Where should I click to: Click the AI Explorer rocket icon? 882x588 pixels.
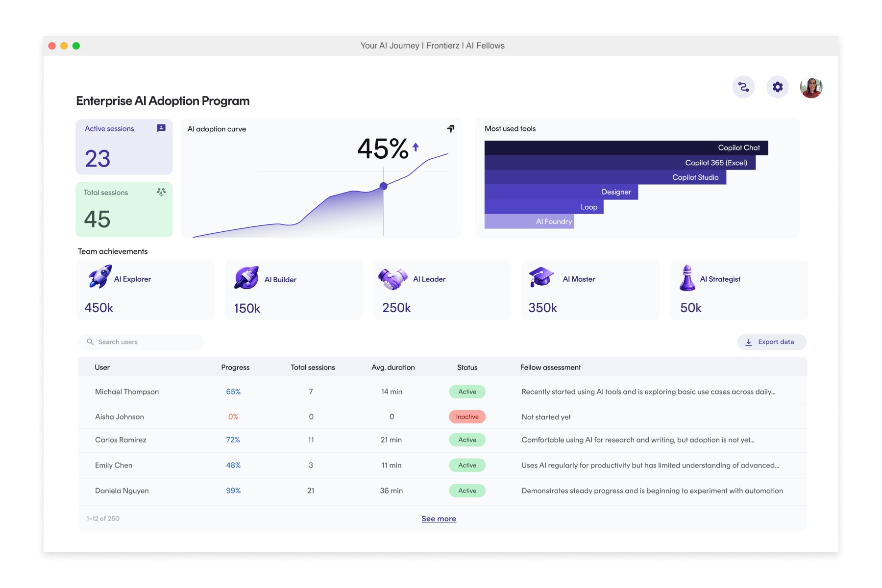pyautogui.click(x=100, y=277)
